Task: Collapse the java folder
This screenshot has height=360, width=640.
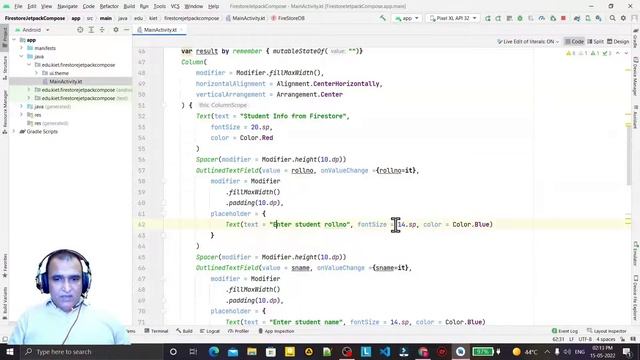Action: (22, 56)
